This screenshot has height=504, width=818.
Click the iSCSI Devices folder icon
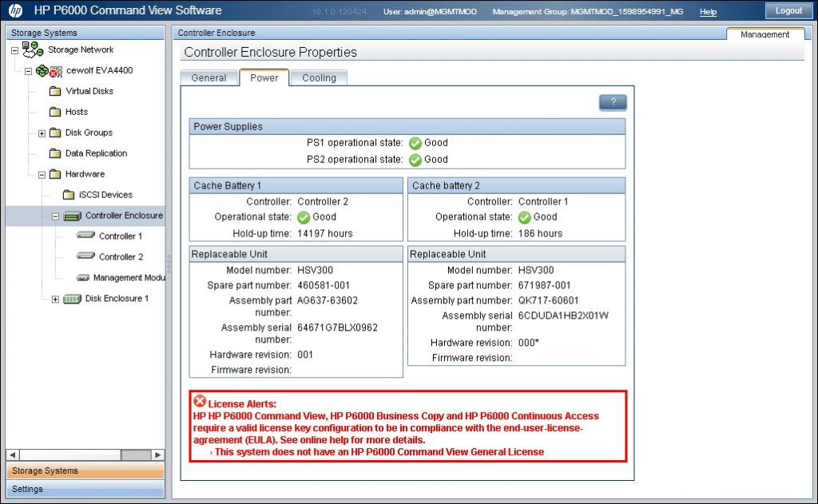[69, 195]
